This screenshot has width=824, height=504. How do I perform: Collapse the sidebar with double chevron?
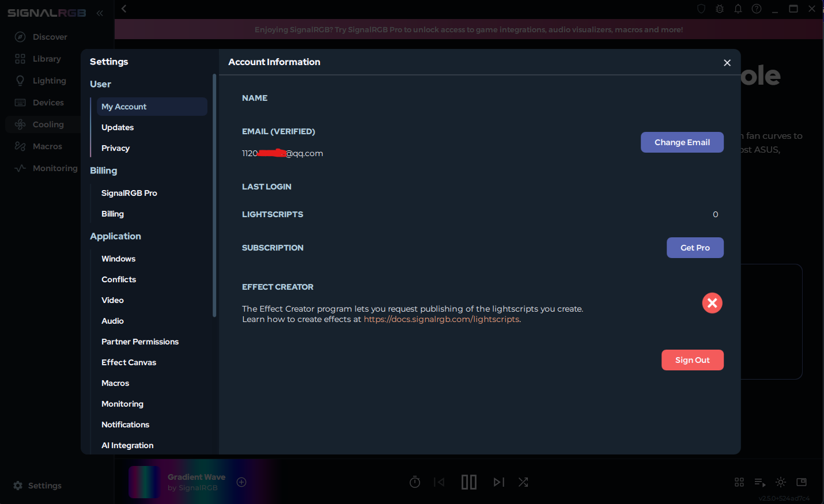tap(100, 13)
